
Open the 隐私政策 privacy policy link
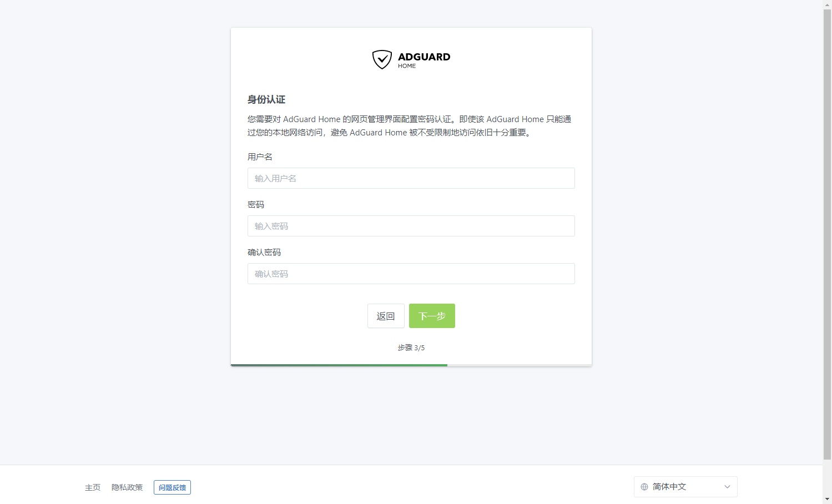[x=127, y=487]
